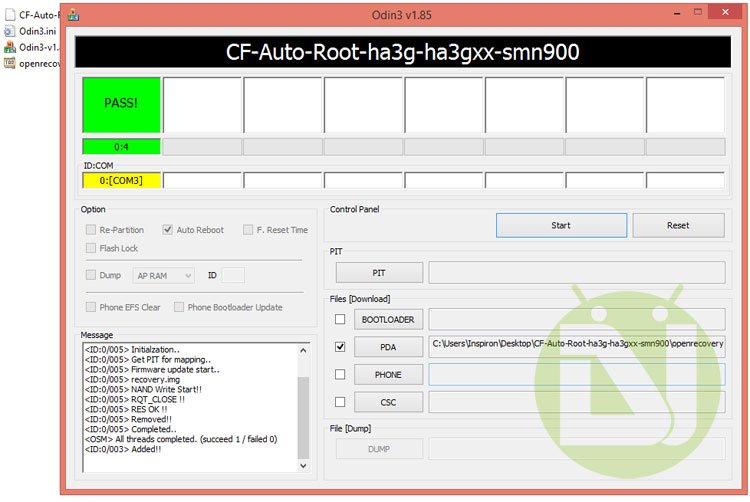This screenshot has height=502, width=750.
Task: Click the PHONE browse button
Action: pyautogui.click(x=388, y=375)
